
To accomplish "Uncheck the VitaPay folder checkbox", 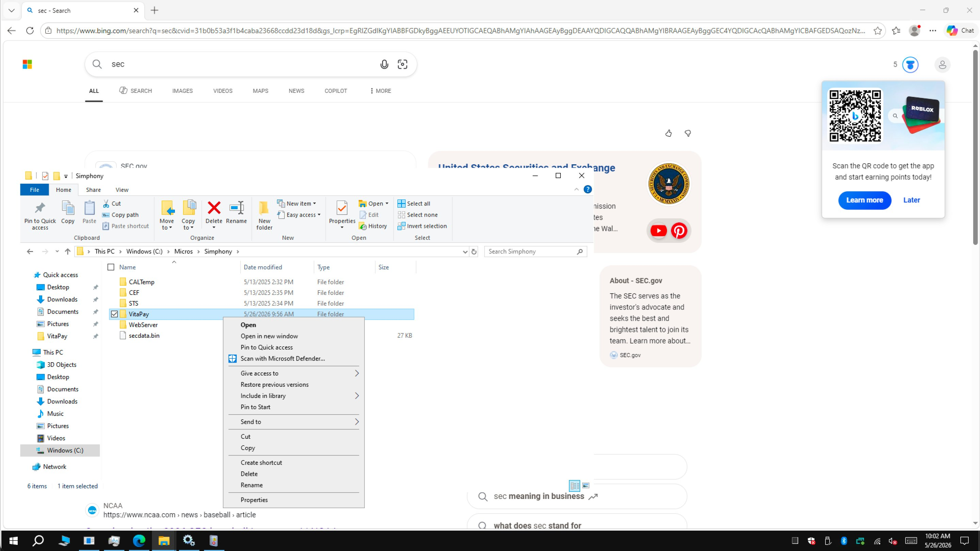I will [115, 314].
